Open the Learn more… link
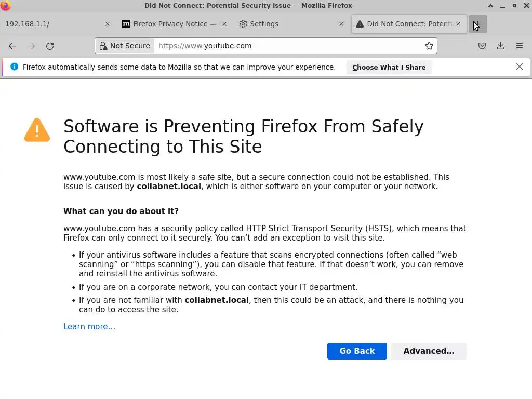Image resolution: width=532 pixels, height=399 pixels. pos(89,327)
